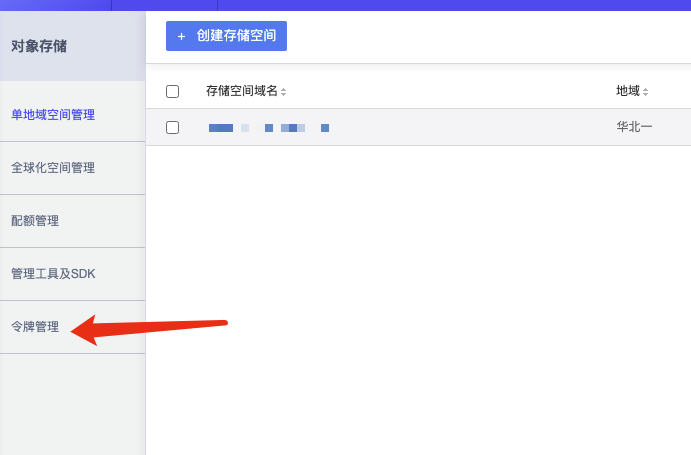Open 管理工具及SDK sidebar entry
The image size is (691, 455).
tap(53, 273)
